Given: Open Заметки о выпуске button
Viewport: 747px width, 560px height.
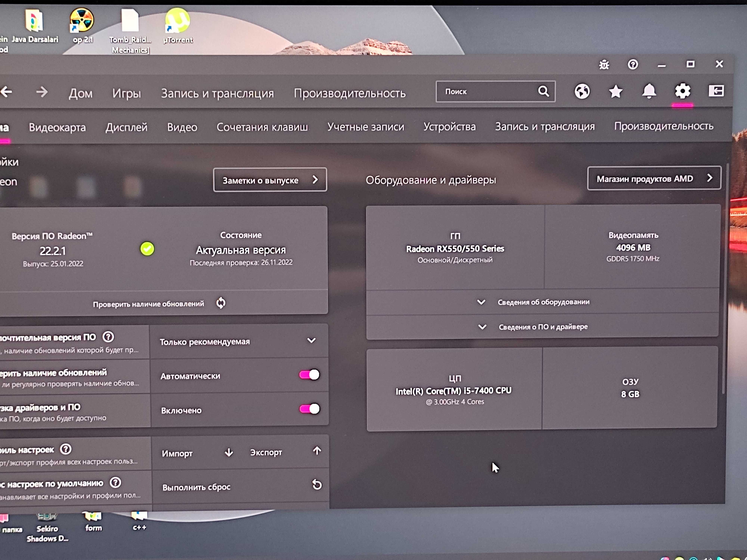Looking at the screenshot, I should [x=270, y=180].
